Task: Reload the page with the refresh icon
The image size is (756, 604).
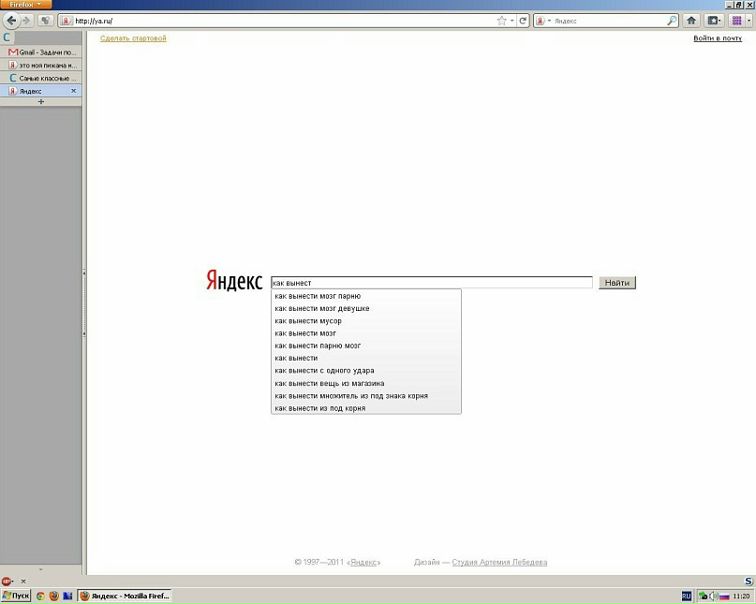Action: click(x=523, y=20)
